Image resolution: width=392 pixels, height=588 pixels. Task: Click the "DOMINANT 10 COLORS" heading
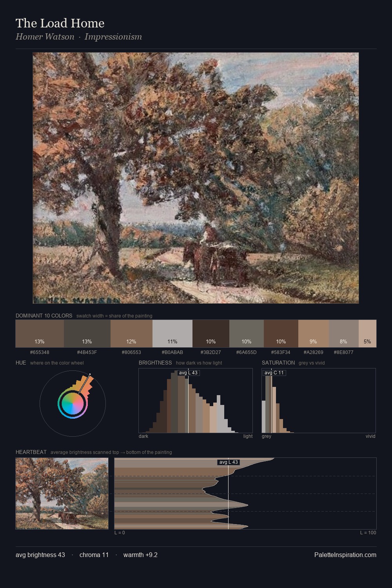click(44, 316)
